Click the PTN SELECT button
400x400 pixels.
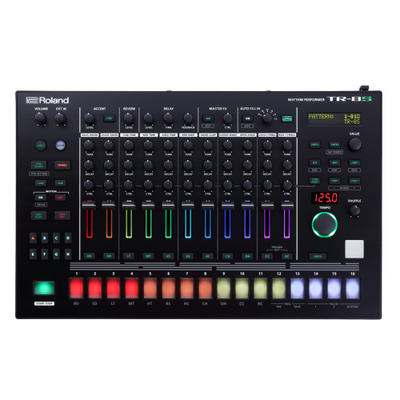coord(39,165)
